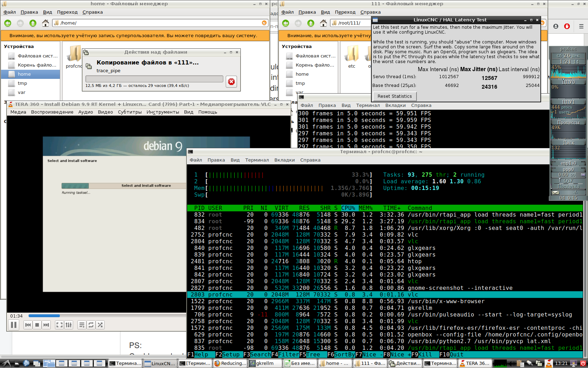This screenshot has width=588, height=368.
Task: Select the etc folder icon
Action: (x=352, y=57)
